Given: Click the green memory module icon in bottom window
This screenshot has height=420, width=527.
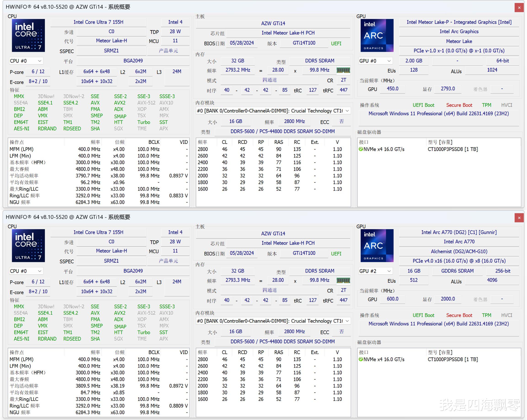Looking at the screenshot, I should coord(343,280).
